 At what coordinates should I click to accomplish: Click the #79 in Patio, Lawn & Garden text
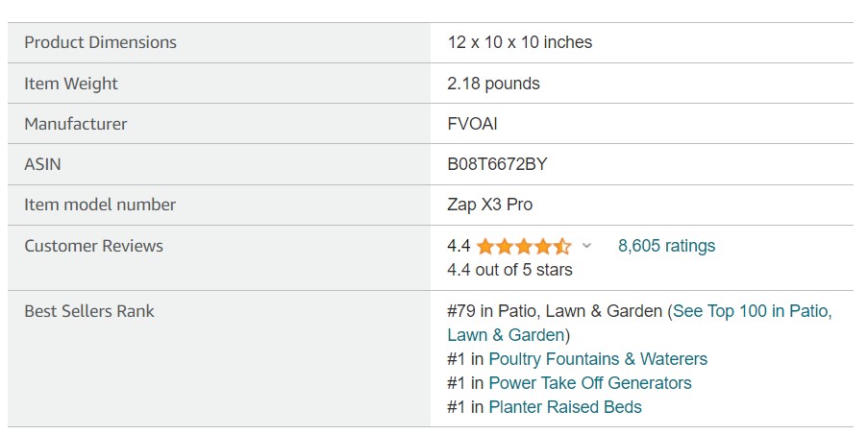555,311
